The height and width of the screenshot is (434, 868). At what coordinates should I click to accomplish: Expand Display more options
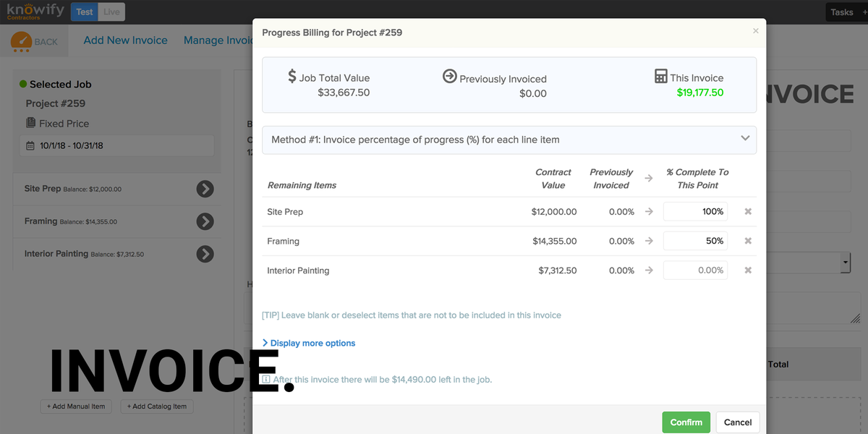coord(309,343)
